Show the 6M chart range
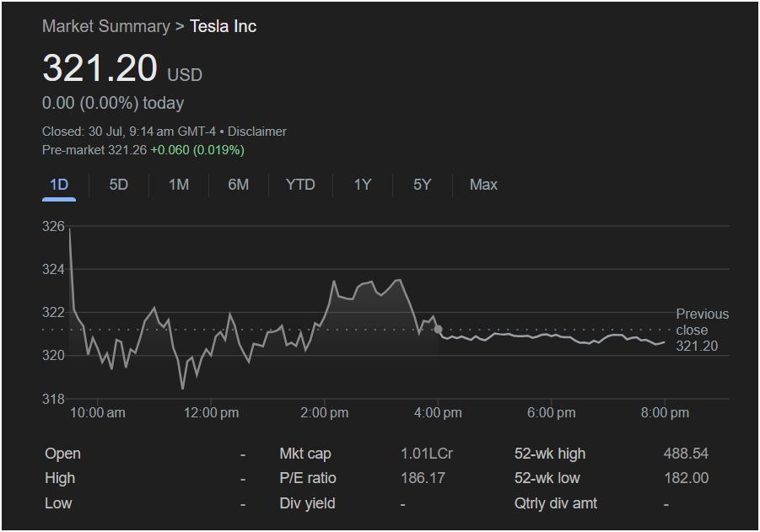 [x=239, y=185]
